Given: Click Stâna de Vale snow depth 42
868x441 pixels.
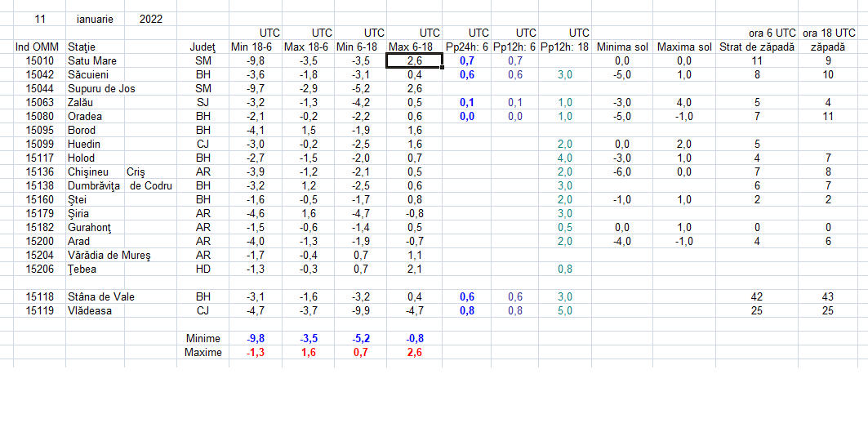Looking at the screenshot, I should coord(757,297).
